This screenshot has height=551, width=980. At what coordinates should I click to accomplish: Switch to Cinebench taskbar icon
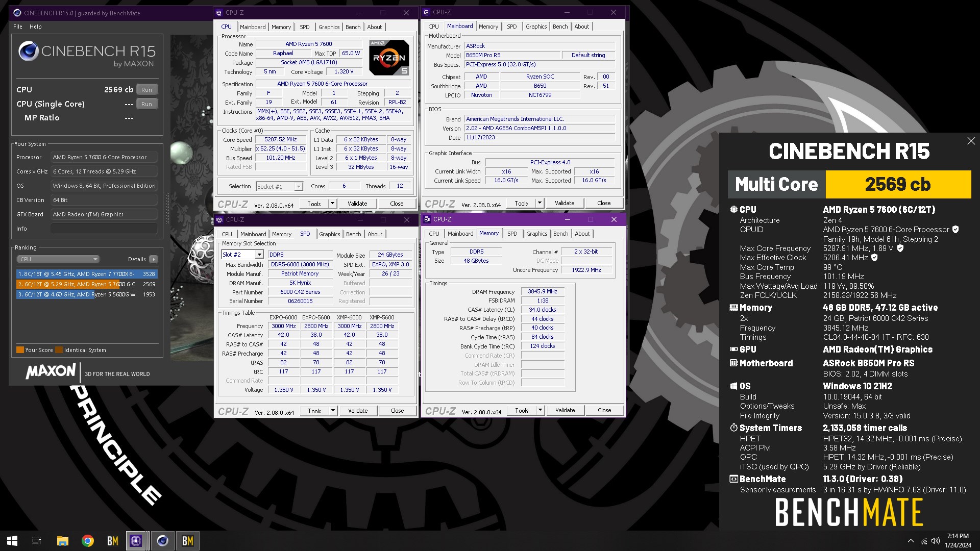click(163, 541)
